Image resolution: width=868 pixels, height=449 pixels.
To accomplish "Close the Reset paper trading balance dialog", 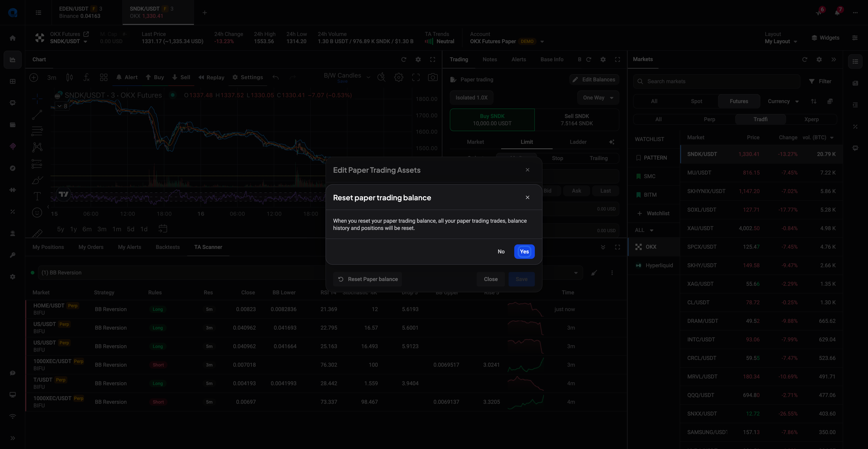I will click(x=527, y=198).
